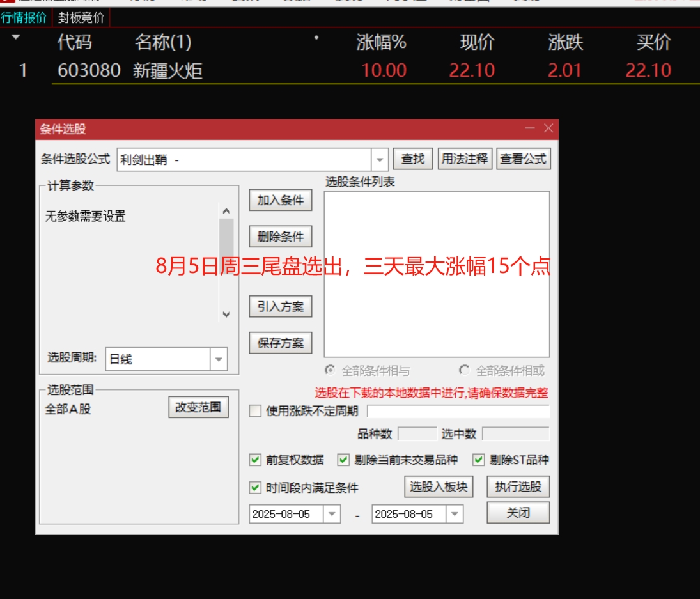Sort by the 名称(1) column header

163,42
